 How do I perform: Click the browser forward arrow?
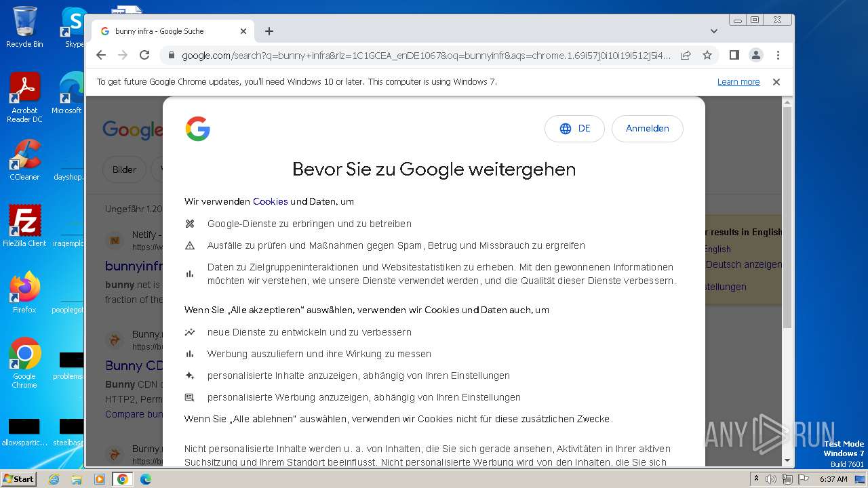tap(123, 55)
